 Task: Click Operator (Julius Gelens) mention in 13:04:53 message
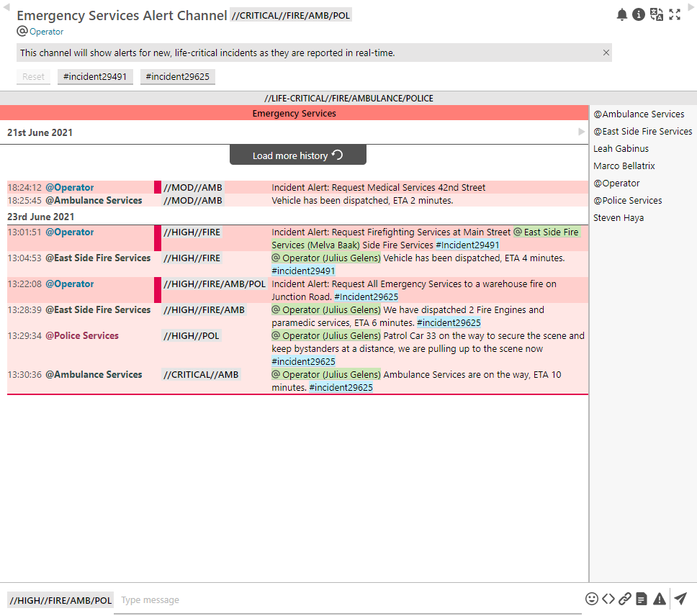(x=326, y=258)
